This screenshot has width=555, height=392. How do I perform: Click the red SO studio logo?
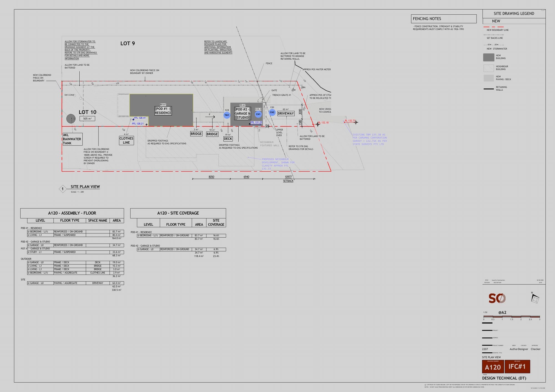497,298
